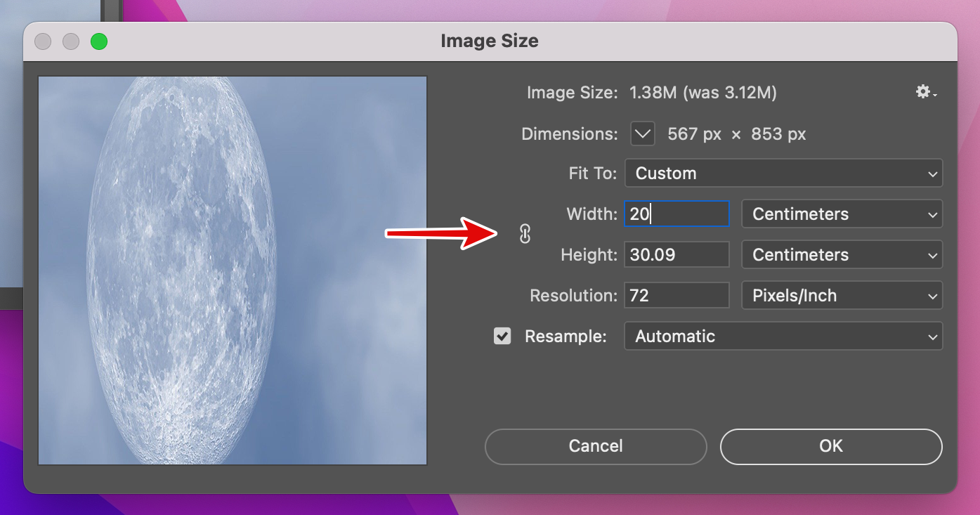Open the Width units Centimeters dropdown

point(842,214)
